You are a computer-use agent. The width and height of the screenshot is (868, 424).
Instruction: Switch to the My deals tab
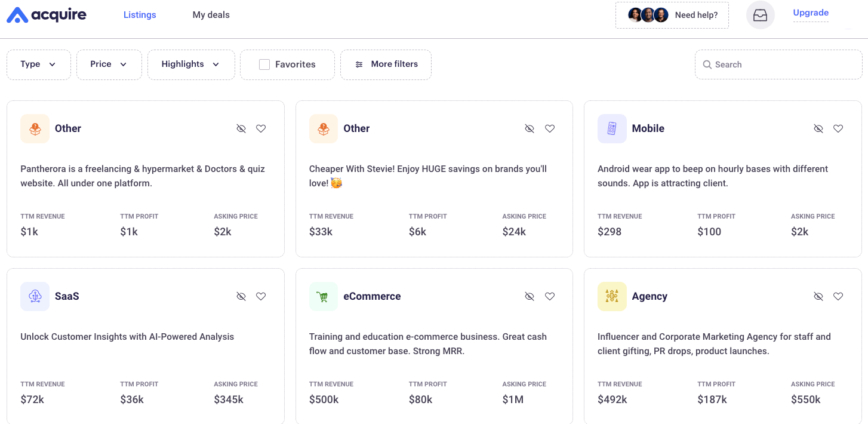211,15
